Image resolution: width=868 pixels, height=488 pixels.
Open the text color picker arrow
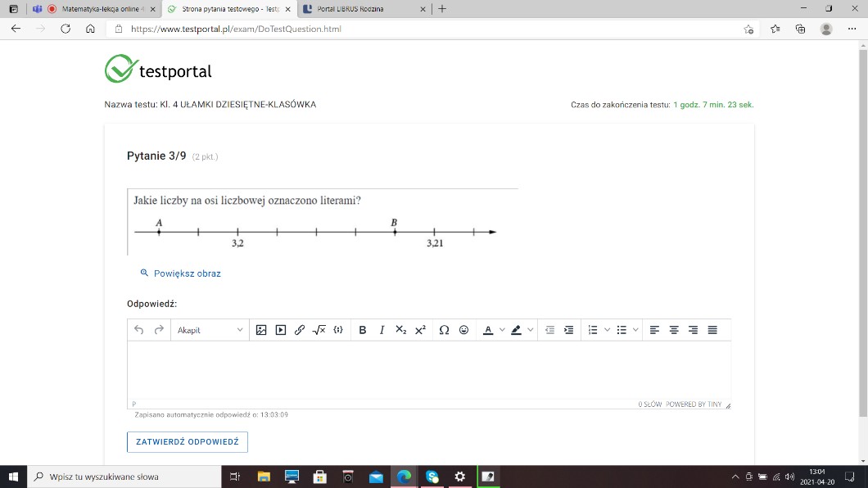502,330
